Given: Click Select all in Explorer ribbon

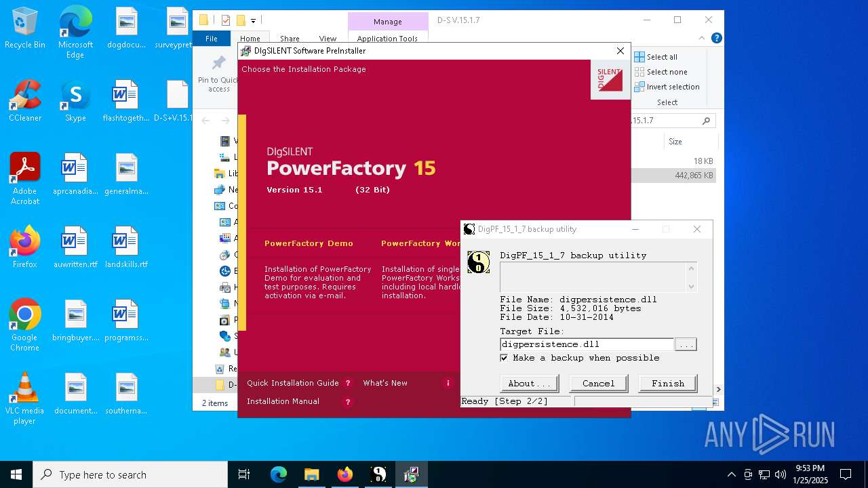Looking at the screenshot, I should click(x=656, y=57).
